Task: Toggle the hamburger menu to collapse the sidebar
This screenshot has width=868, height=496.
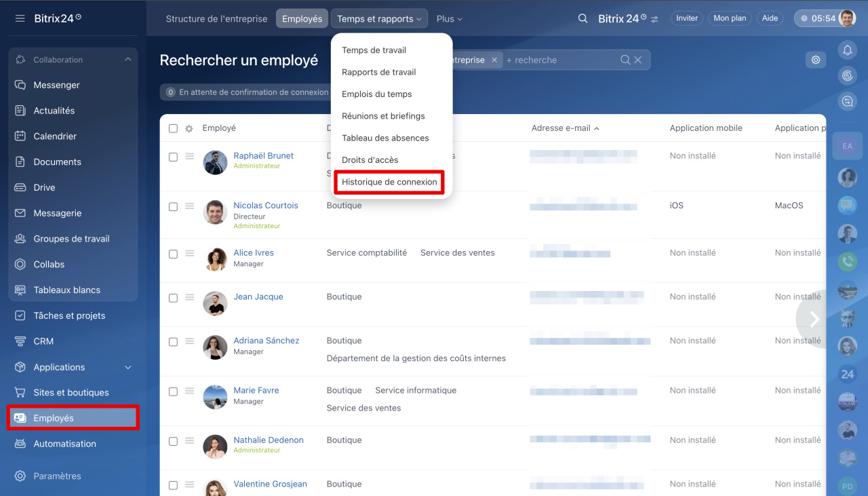Action: [x=20, y=18]
